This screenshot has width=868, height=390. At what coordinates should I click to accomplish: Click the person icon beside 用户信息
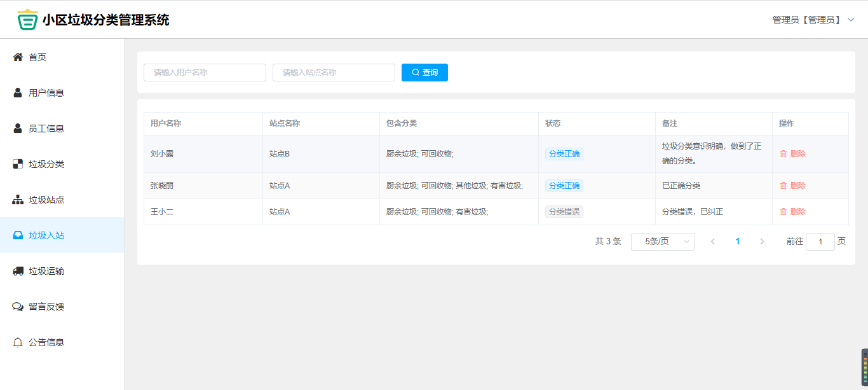(x=18, y=93)
